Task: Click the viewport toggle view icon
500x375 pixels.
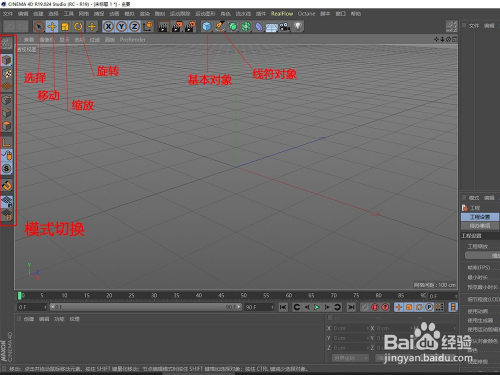Action: tap(454, 39)
